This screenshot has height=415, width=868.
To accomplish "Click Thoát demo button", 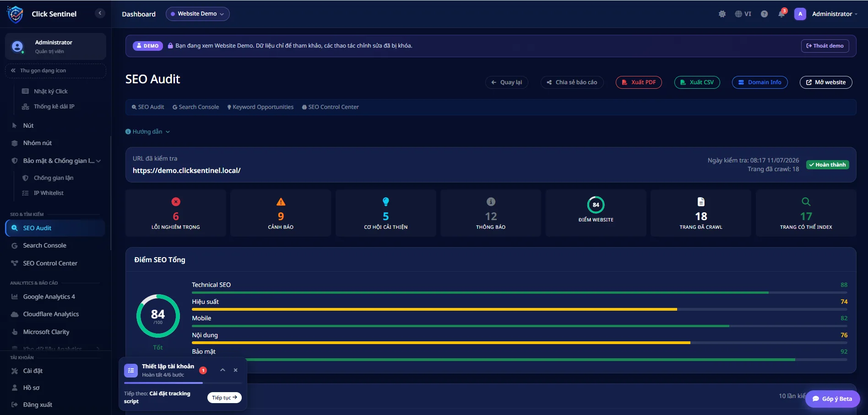I will pyautogui.click(x=825, y=46).
